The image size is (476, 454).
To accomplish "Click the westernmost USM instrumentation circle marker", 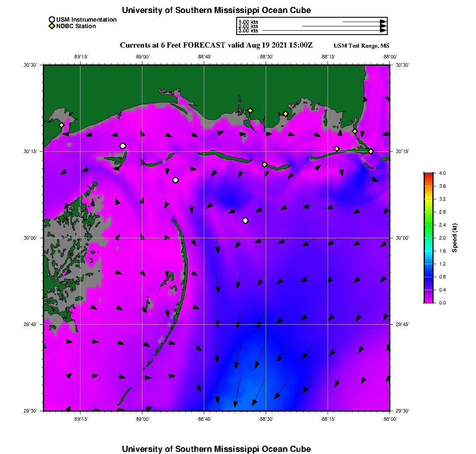I will [x=123, y=146].
